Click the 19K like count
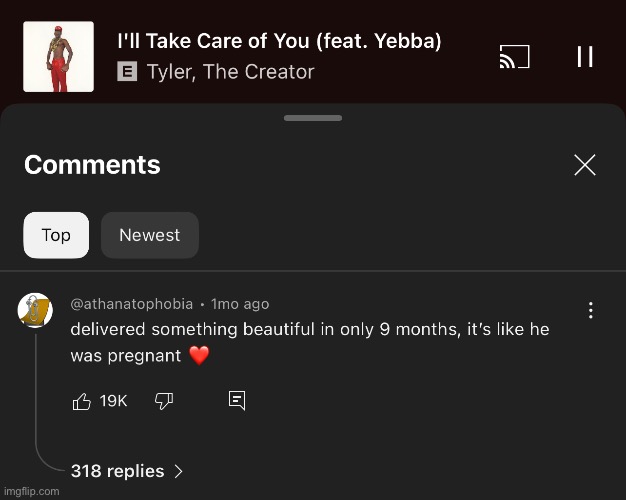The height and width of the screenshot is (500, 626). 114,401
